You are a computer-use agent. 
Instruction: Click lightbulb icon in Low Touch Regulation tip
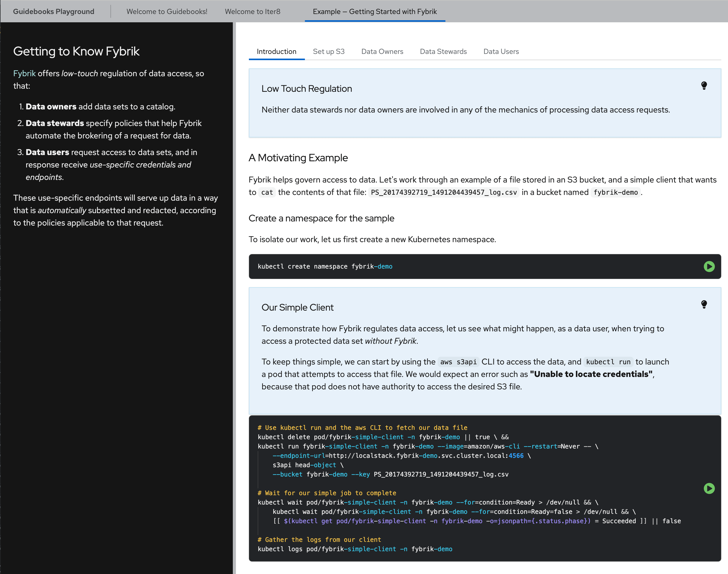coord(704,85)
